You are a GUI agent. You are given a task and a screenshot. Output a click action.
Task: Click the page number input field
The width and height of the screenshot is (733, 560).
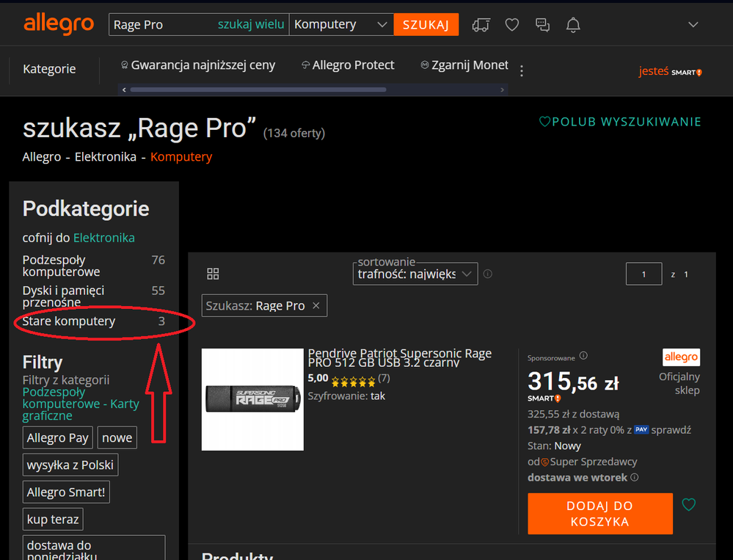643,274
